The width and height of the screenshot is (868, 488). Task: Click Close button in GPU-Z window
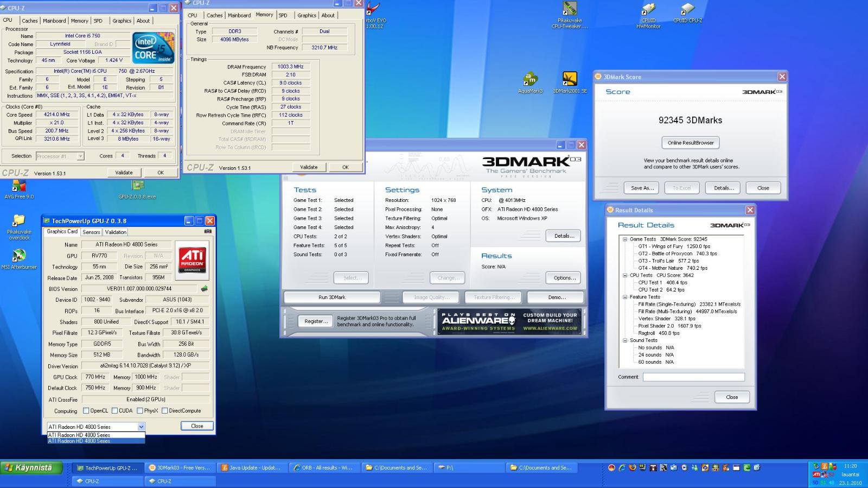pos(197,426)
